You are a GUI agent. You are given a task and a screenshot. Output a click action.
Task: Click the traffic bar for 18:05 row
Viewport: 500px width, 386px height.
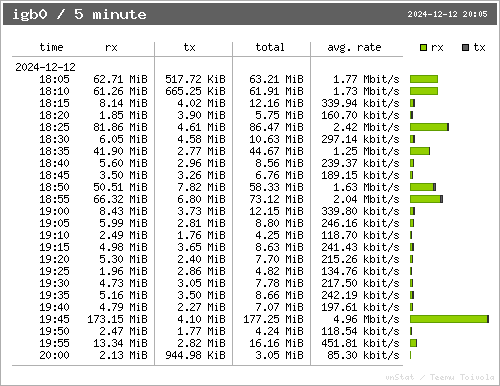[424, 79]
